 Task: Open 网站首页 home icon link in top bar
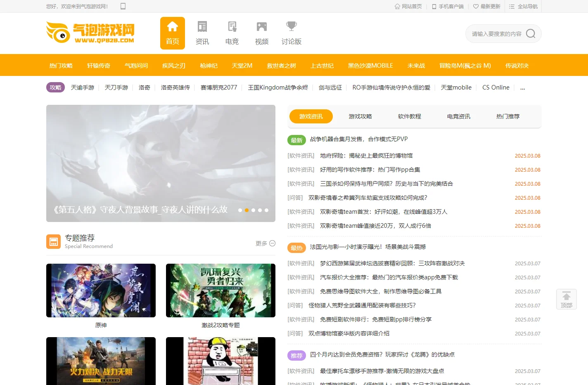tap(408, 7)
